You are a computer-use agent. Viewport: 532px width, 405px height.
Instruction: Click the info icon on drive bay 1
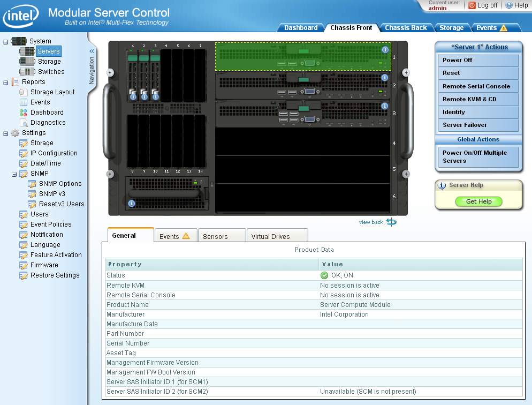tap(133, 97)
